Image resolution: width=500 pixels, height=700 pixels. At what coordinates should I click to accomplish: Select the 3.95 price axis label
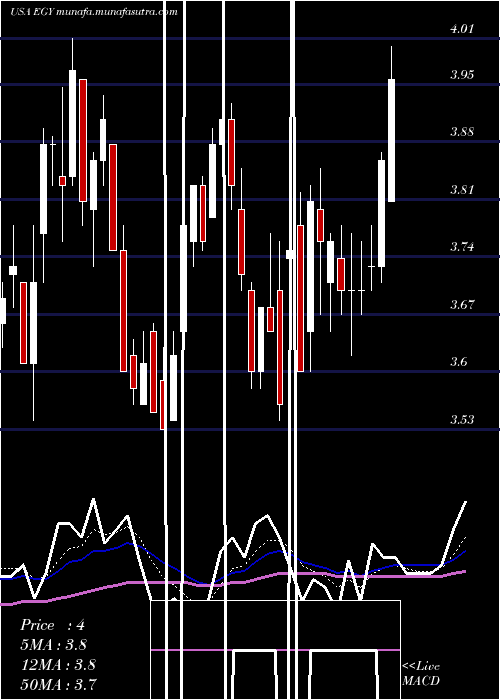(462, 74)
